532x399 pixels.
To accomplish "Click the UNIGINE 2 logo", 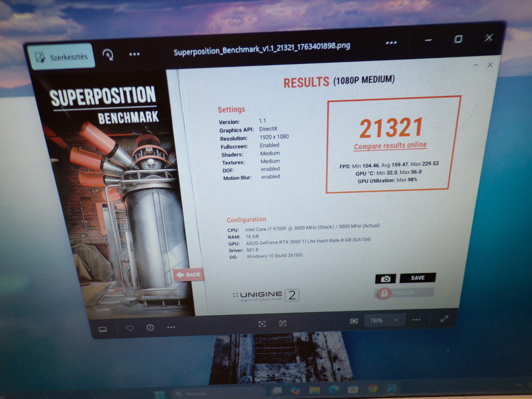I will (266, 295).
